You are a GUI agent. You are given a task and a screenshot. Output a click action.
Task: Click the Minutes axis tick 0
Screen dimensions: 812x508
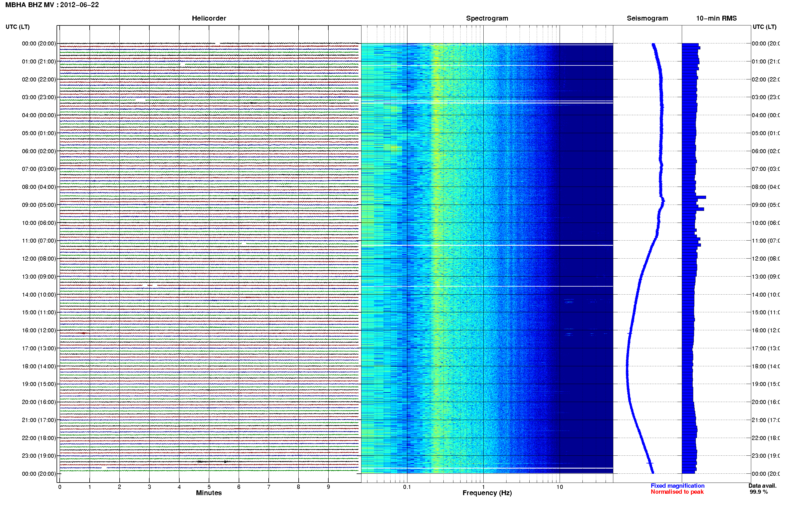tap(60, 487)
